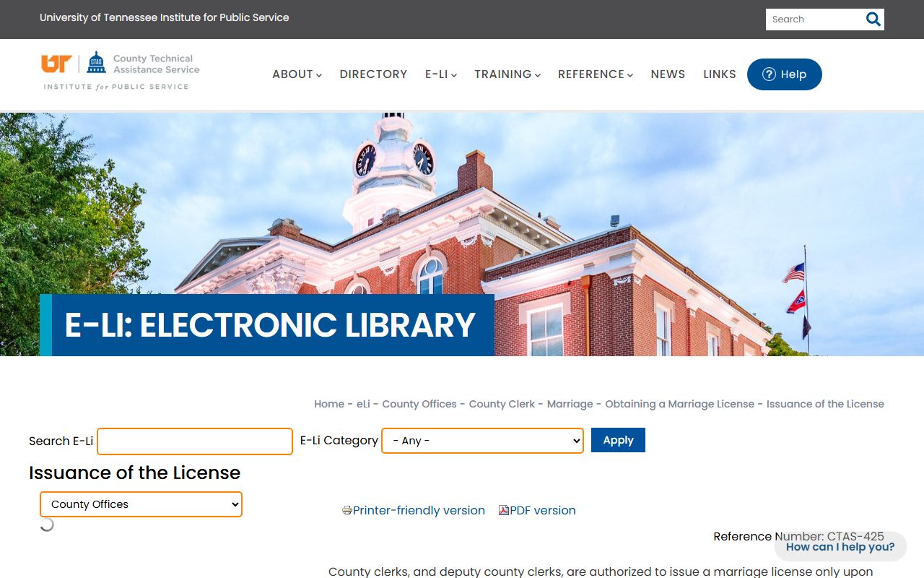Click the eLi breadcrumb link
924x578 pixels.
[x=363, y=404]
